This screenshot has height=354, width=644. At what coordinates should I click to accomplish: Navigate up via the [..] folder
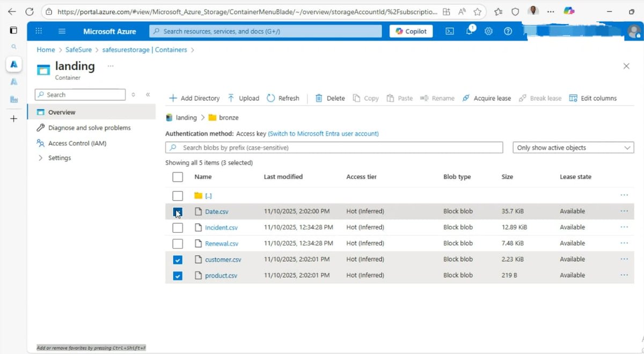208,196
